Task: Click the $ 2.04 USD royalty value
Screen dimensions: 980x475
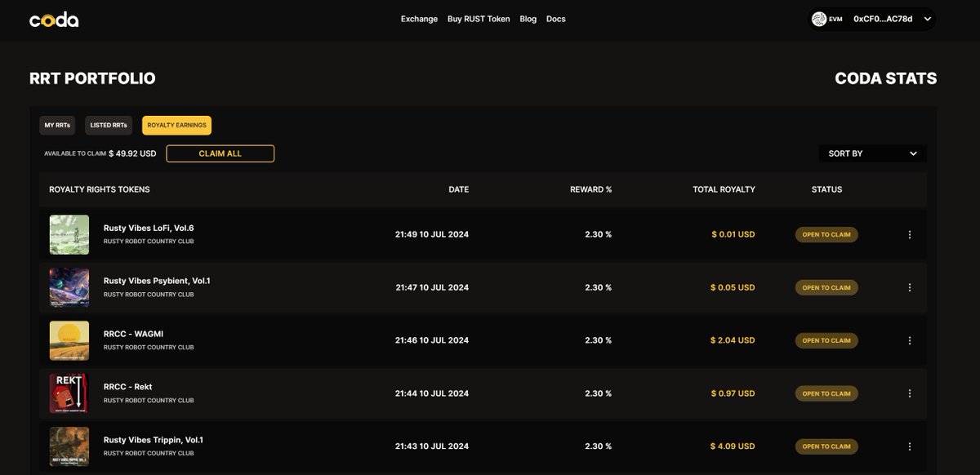Action: point(733,340)
